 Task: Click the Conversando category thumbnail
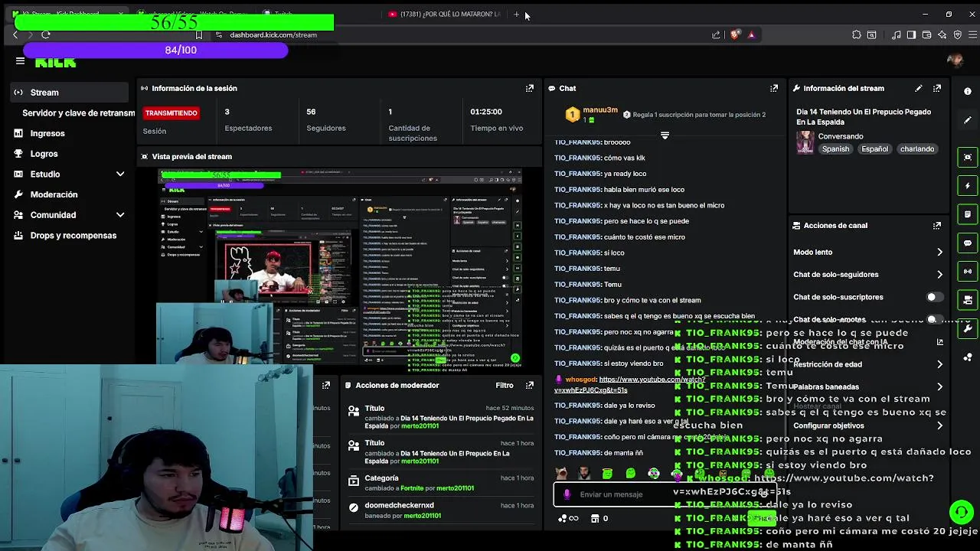tap(805, 142)
